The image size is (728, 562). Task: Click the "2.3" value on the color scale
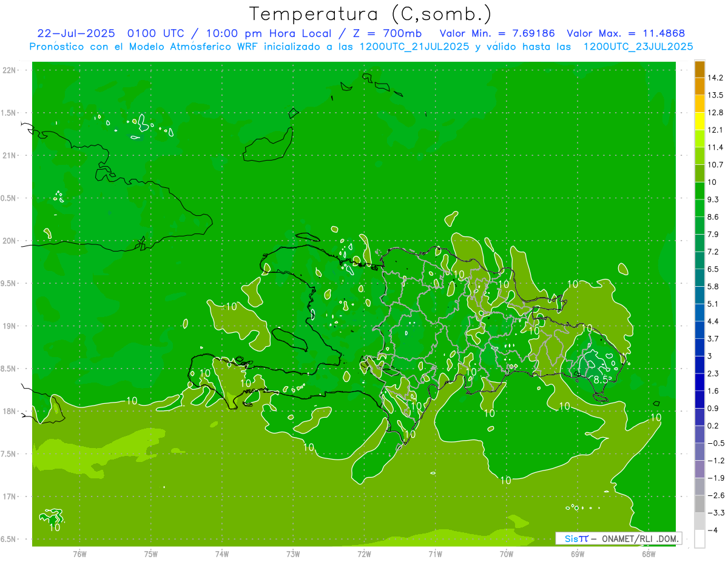coord(714,373)
